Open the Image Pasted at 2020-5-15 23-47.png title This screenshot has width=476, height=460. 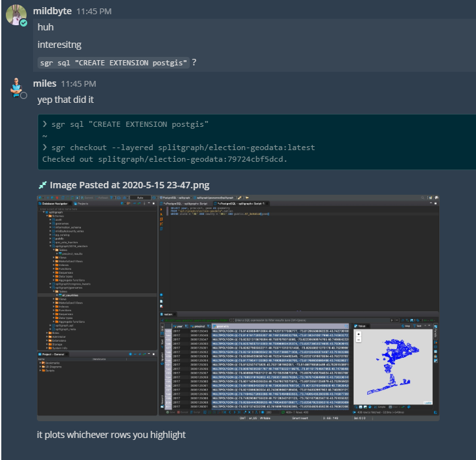(130, 185)
